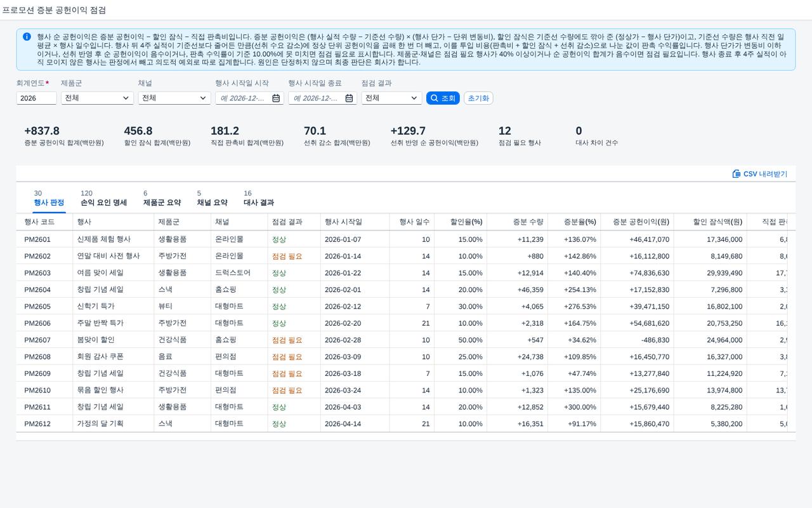The height and width of the screenshot is (508, 812).
Task: Click the 증분 수량 column header
Action: point(517,222)
